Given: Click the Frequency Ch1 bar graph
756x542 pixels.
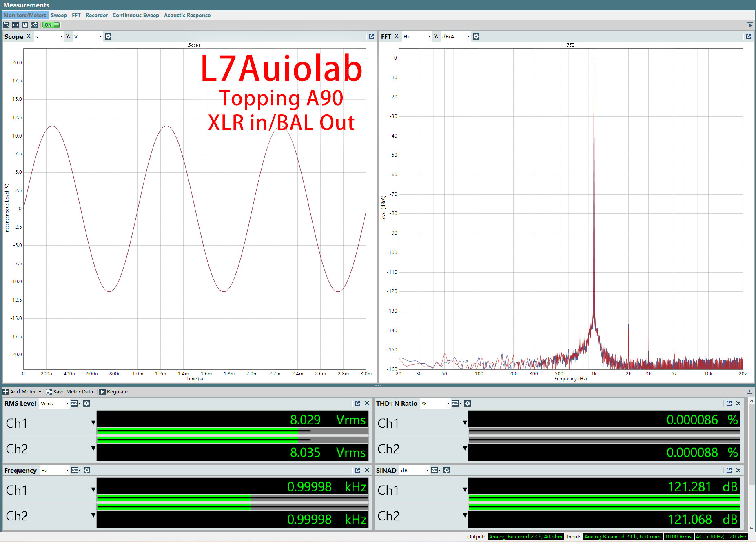Looking at the screenshot, I should (233, 498).
